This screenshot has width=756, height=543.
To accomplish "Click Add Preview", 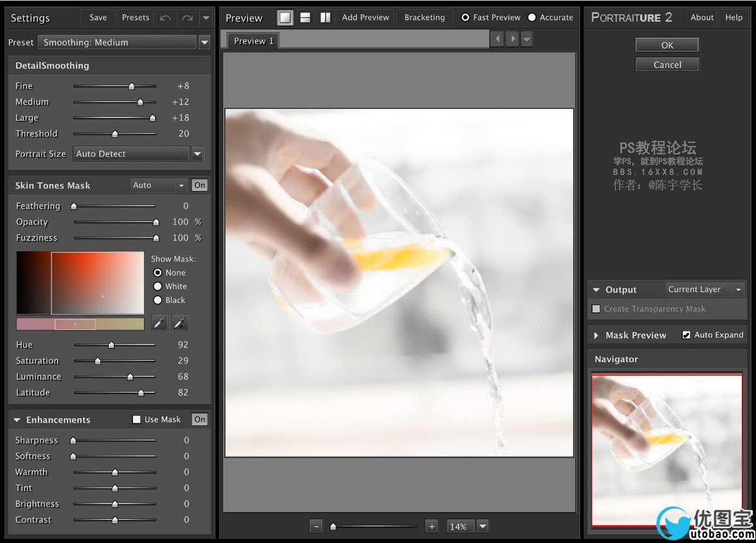I will click(x=365, y=17).
